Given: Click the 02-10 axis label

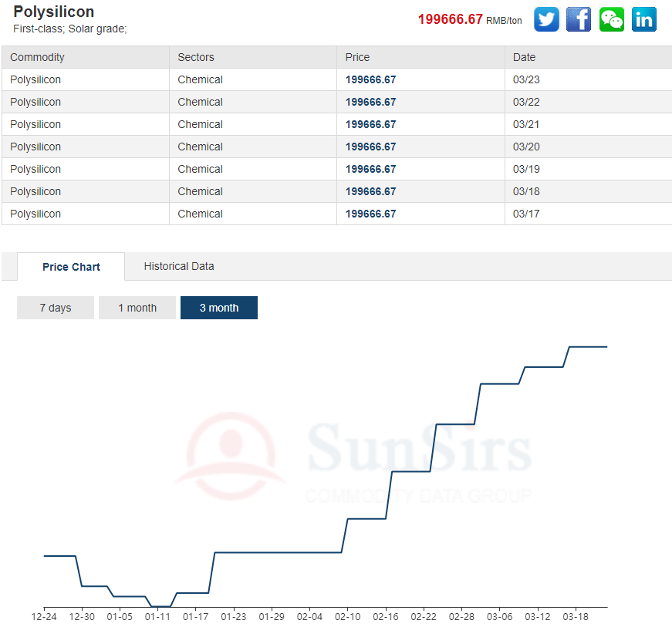Looking at the screenshot, I should (x=347, y=616).
